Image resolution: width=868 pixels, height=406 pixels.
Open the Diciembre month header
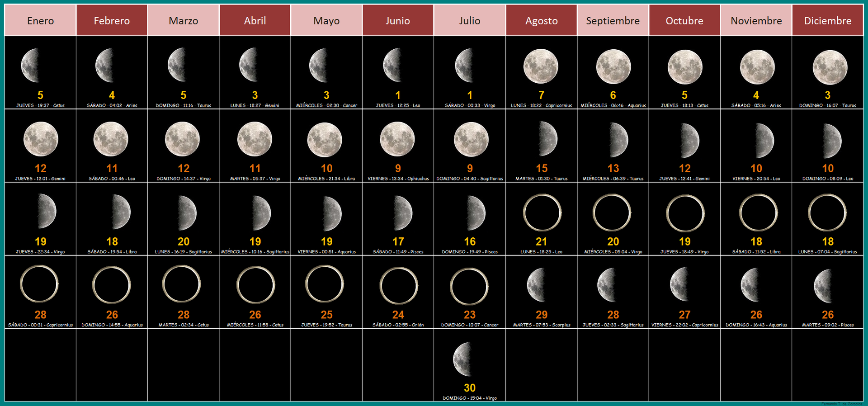pyautogui.click(x=827, y=20)
